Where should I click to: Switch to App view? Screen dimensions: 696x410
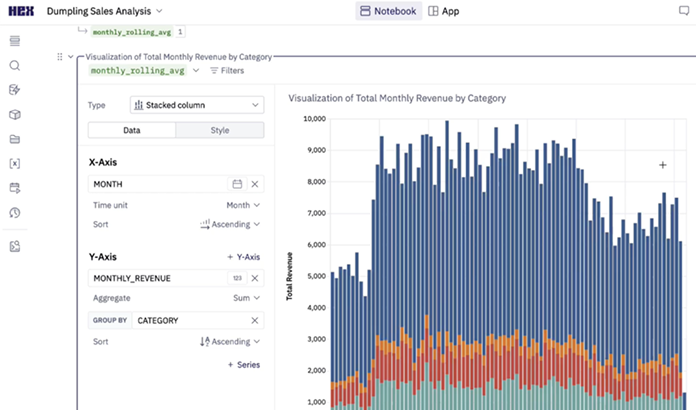point(444,11)
